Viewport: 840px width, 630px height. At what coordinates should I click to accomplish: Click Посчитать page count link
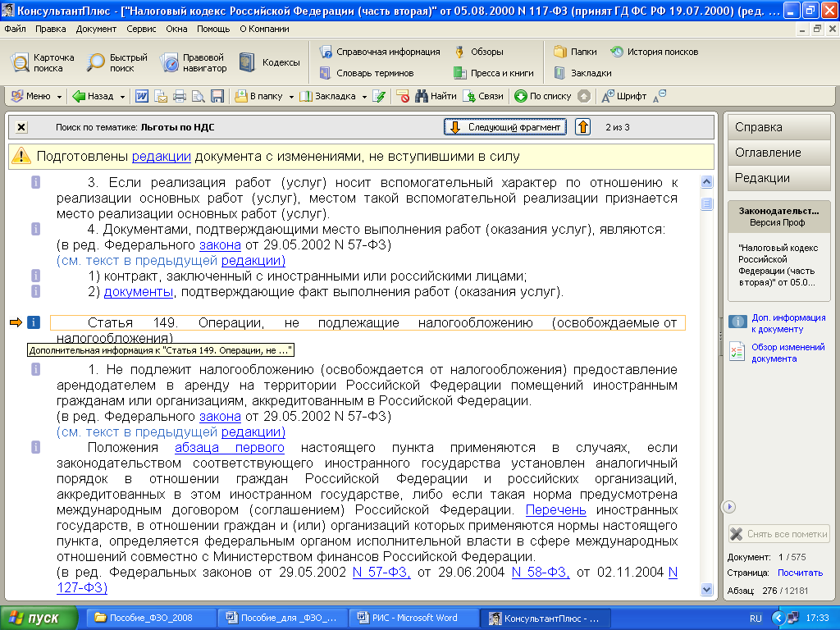click(x=800, y=573)
